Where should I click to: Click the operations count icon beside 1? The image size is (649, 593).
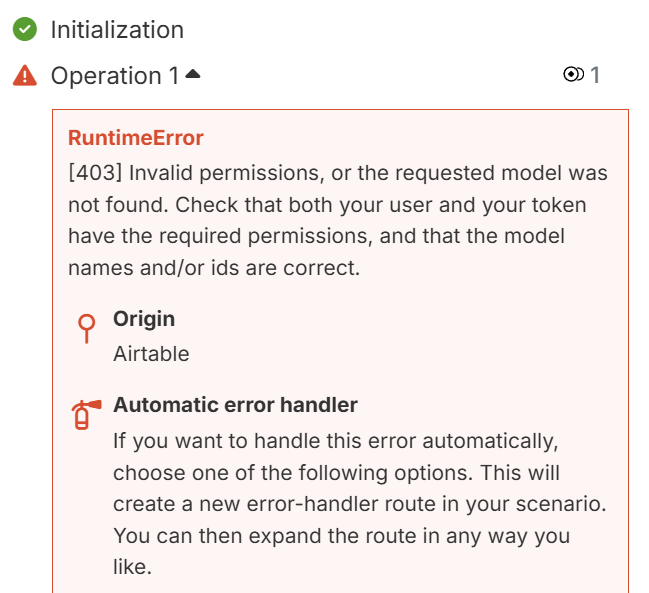click(x=573, y=75)
